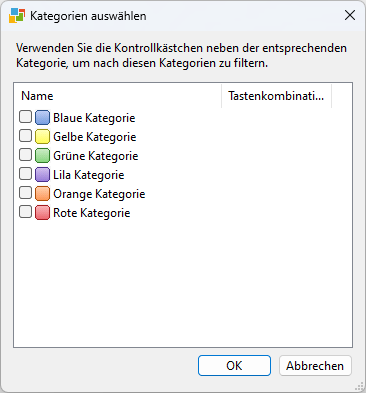
Task: Click the green category color swatch
Action: (x=42, y=155)
